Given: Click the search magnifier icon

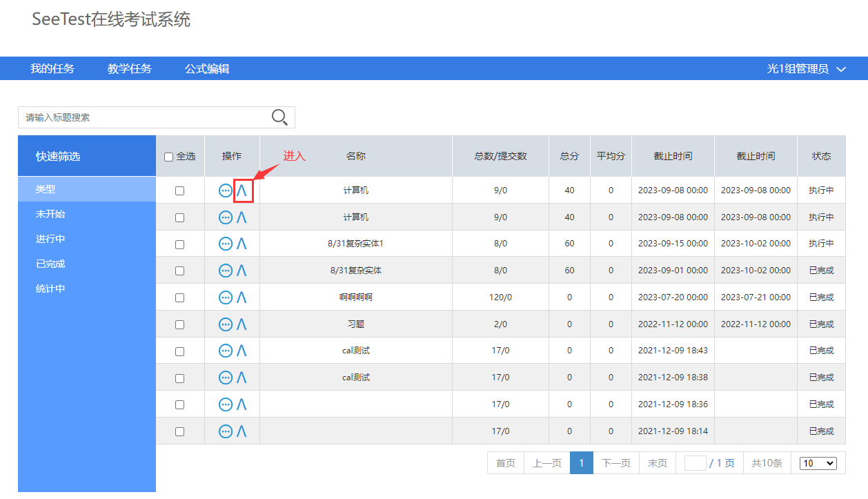Looking at the screenshot, I should coord(279,117).
